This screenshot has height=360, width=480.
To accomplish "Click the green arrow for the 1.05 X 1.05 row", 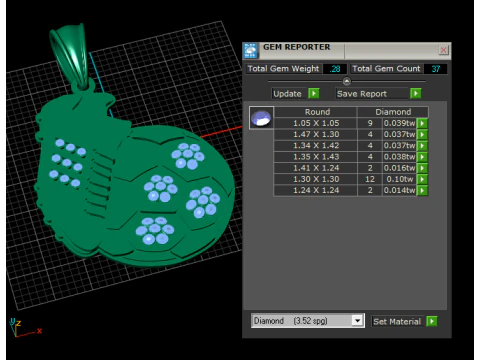I will (422, 123).
